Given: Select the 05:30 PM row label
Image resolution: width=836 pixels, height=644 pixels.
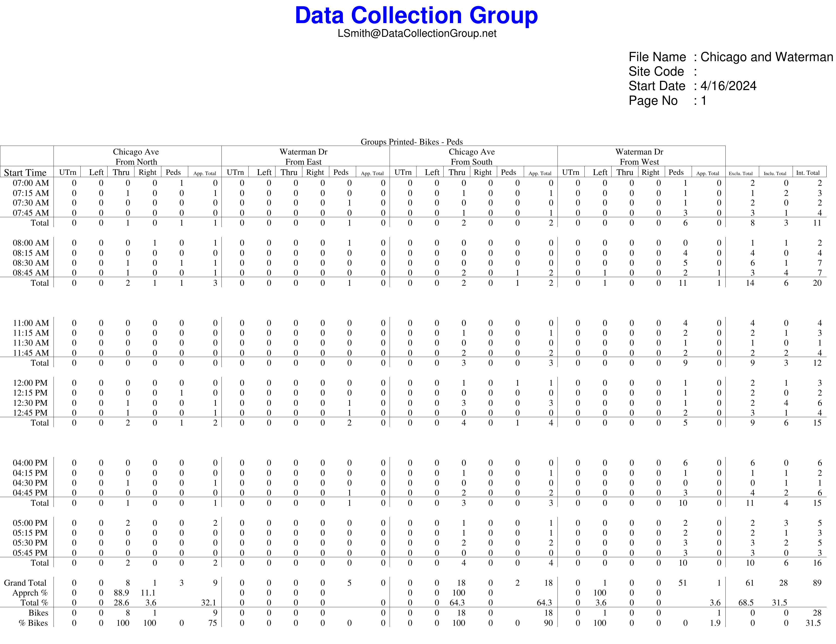Looking at the screenshot, I should 30,543.
